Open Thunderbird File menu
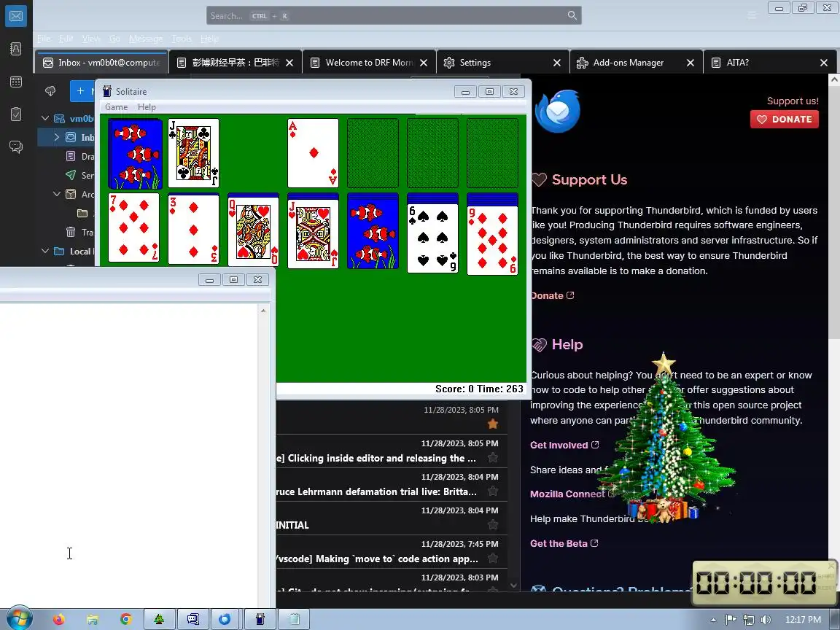Viewport: 840px width, 630px height. (44, 39)
